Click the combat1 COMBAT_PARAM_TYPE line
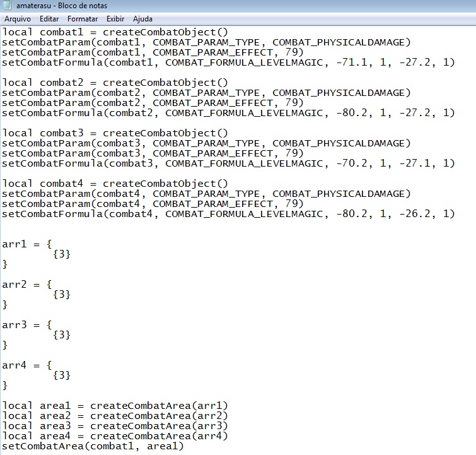 (x=206, y=42)
